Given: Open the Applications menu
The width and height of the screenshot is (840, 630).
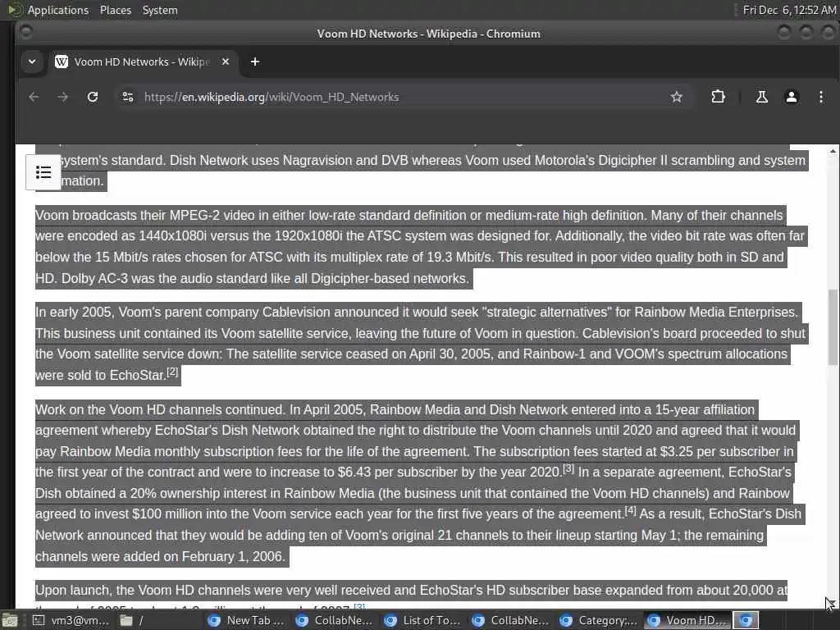Looking at the screenshot, I should [x=58, y=10].
